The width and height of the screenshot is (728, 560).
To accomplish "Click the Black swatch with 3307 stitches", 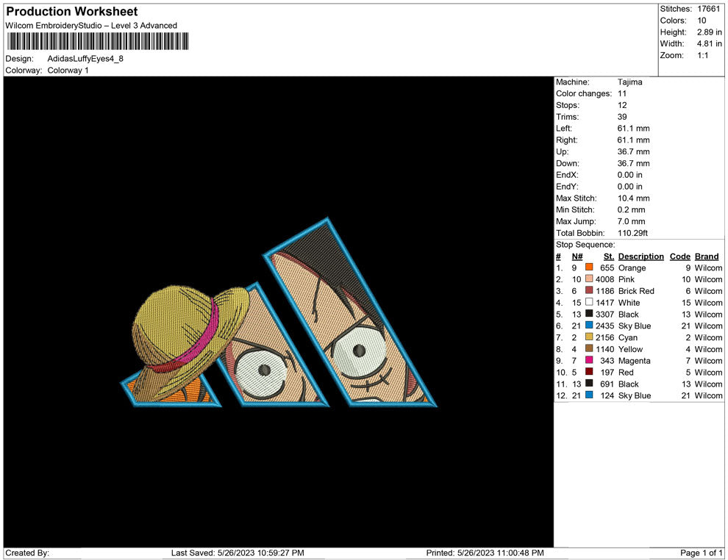I will (x=589, y=314).
